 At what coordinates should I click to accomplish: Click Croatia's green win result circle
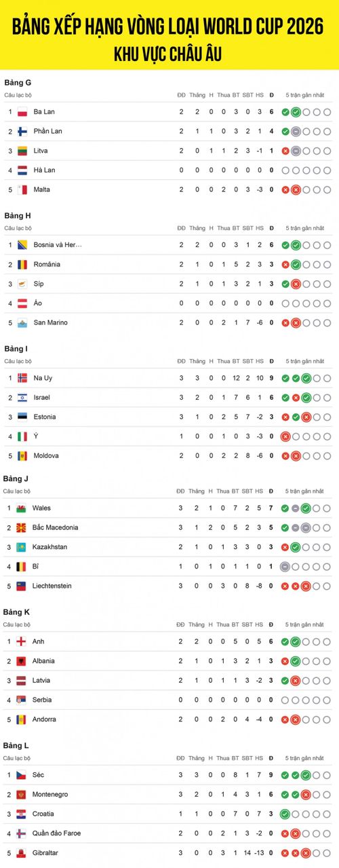pos(285,814)
